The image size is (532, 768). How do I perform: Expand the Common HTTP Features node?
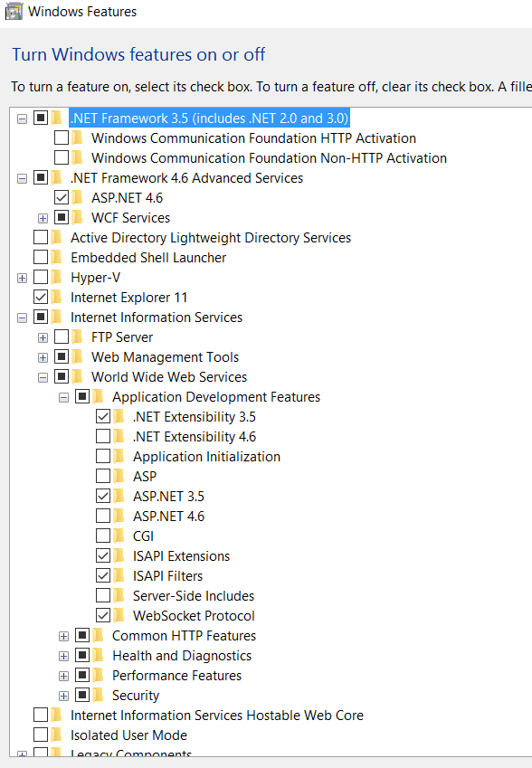[x=63, y=636]
